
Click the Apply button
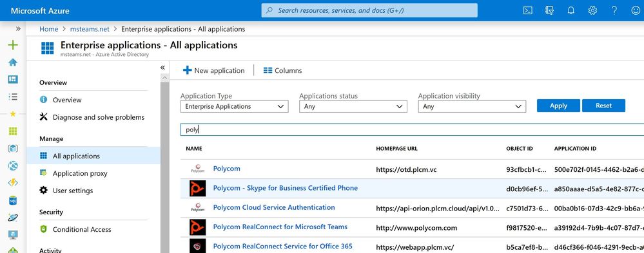[x=558, y=106]
